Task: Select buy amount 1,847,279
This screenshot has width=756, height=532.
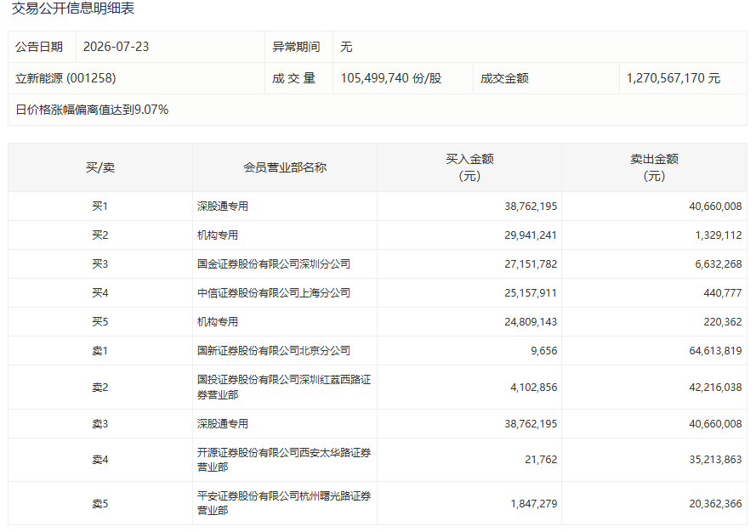Action: coord(534,504)
